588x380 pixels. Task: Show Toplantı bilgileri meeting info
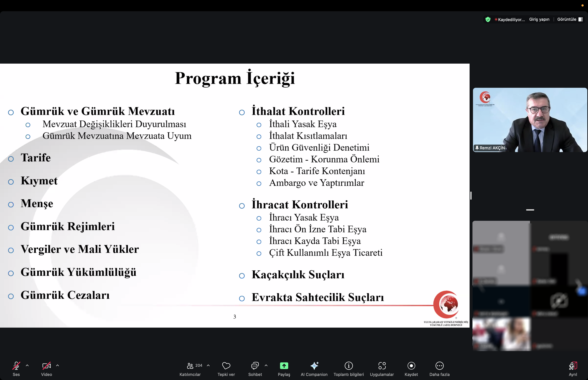pos(349,366)
